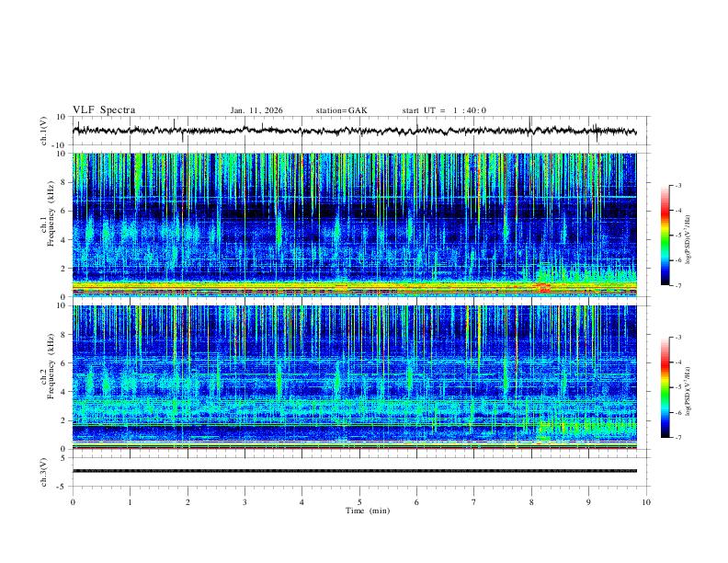Click the ch.1 "Frequency (kHz)" axis label
This screenshot has width=728, height=563.
51,213
